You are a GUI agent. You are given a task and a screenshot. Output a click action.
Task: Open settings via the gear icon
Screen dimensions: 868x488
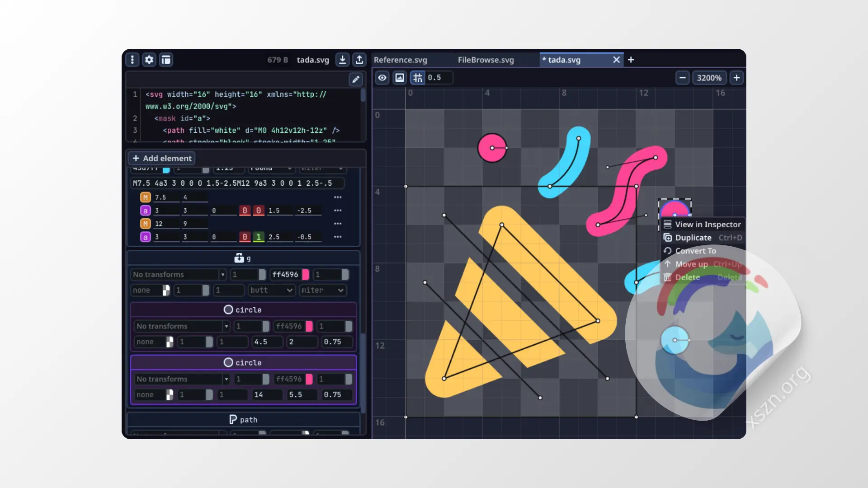click(149, 60)
